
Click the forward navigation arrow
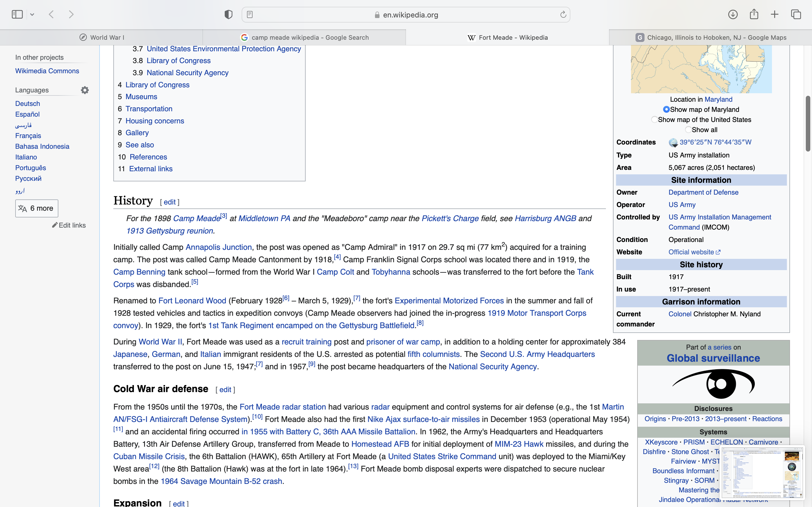click(x=71, y=14)
